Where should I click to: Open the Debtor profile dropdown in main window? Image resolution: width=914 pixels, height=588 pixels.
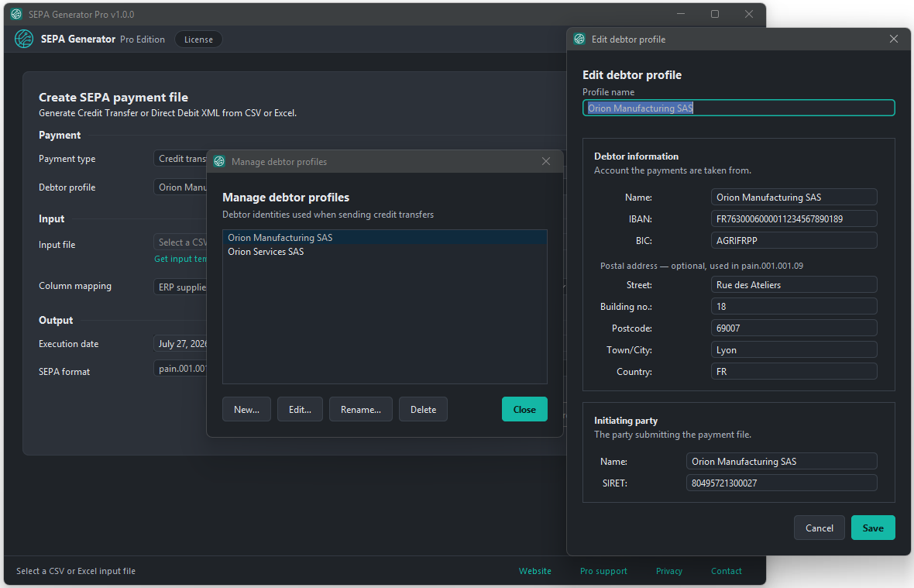(x=180, y=187)
